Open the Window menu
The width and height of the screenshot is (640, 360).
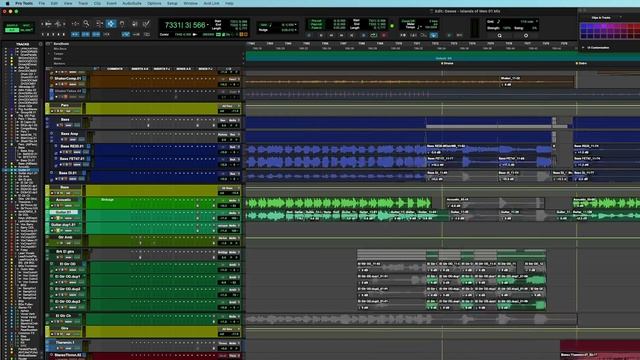pyautogui.click(x=190, y=3)
